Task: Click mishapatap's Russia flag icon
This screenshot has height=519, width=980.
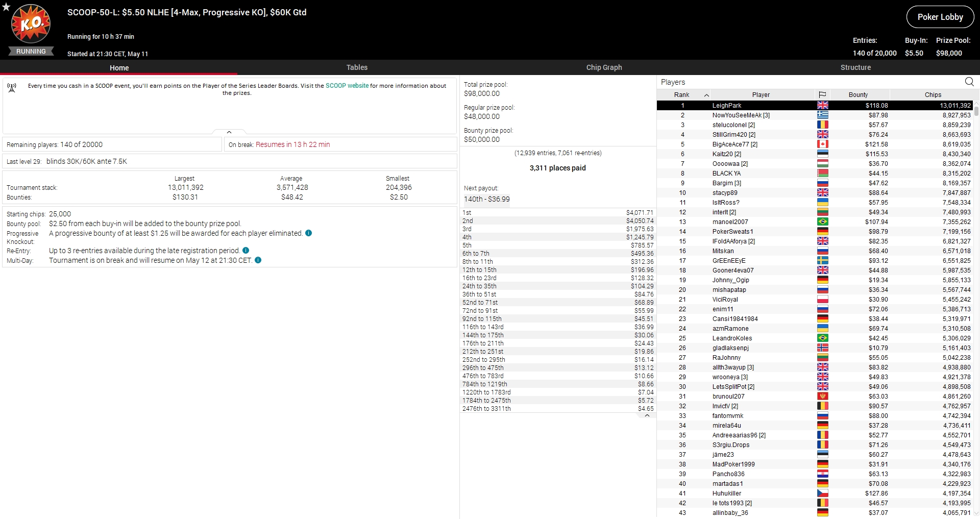Action: [822, 290]
